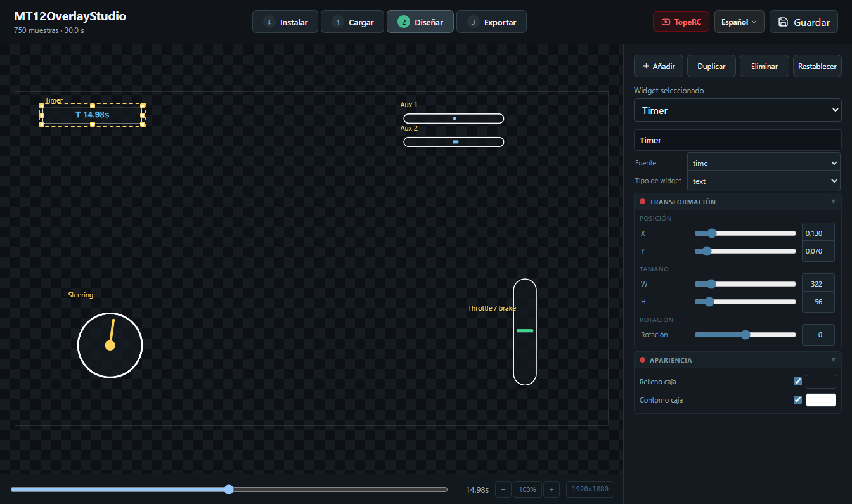This screenshot has height=504, width=852.
Task: Open the Español language dropdown
Action: tap(739, 22)
